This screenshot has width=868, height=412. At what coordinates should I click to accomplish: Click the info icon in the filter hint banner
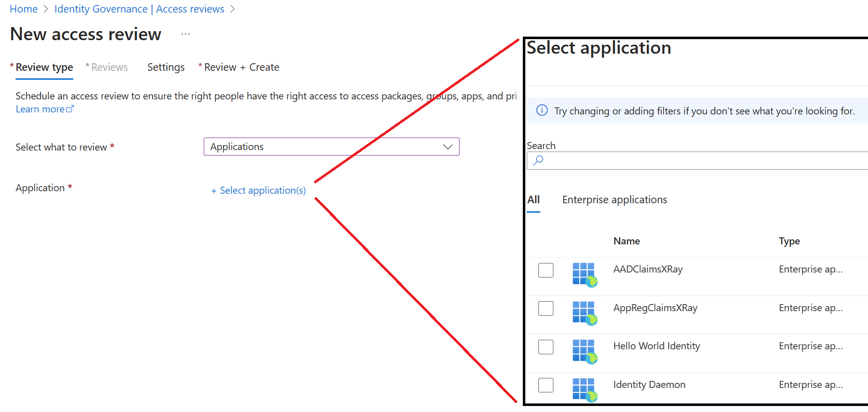click(542, 110)
